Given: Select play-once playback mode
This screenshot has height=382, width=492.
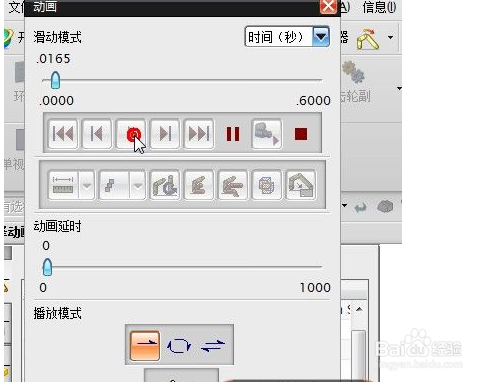Looking at the screenshot, I should (x=145, y=346).
